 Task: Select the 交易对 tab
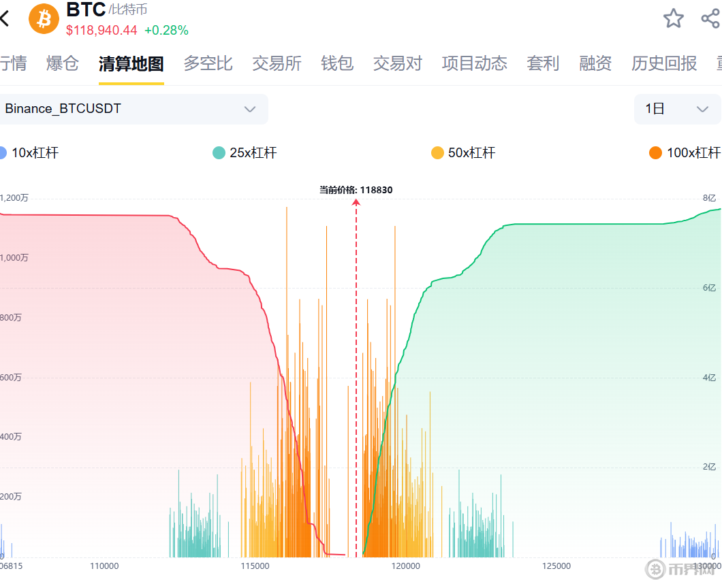tap(398, 64)
